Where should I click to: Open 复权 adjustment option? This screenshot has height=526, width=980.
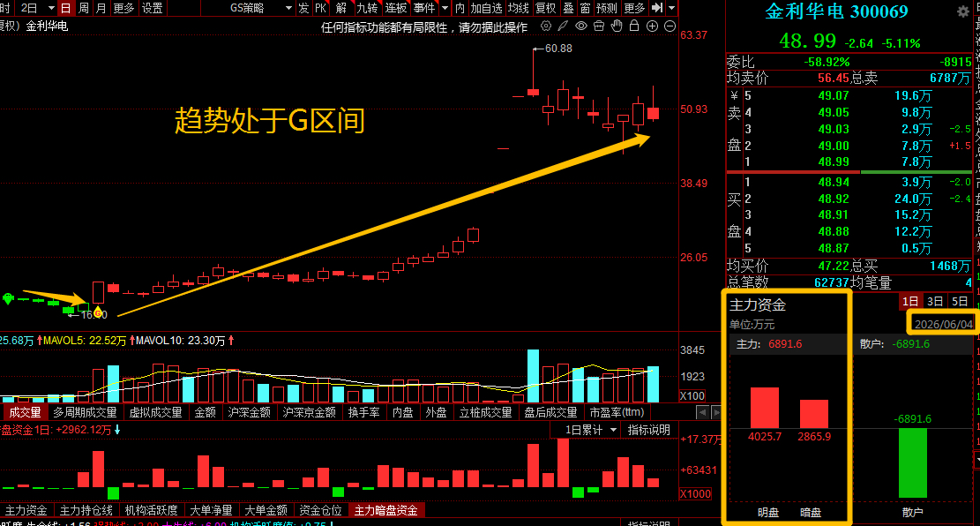pos(546,8)
